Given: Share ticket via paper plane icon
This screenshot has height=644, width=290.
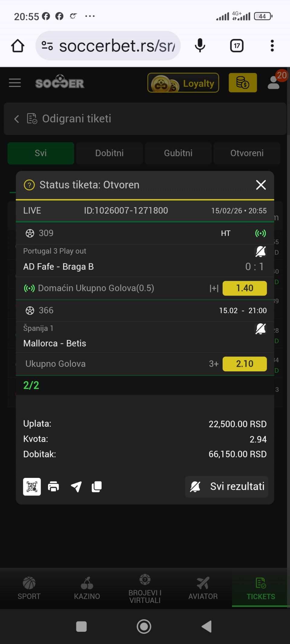Looking at the screenshot, I should 76,486.
